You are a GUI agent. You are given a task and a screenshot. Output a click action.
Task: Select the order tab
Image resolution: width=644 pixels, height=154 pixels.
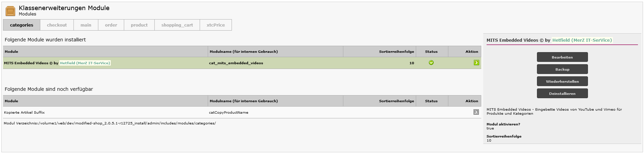tap(111, 25)
